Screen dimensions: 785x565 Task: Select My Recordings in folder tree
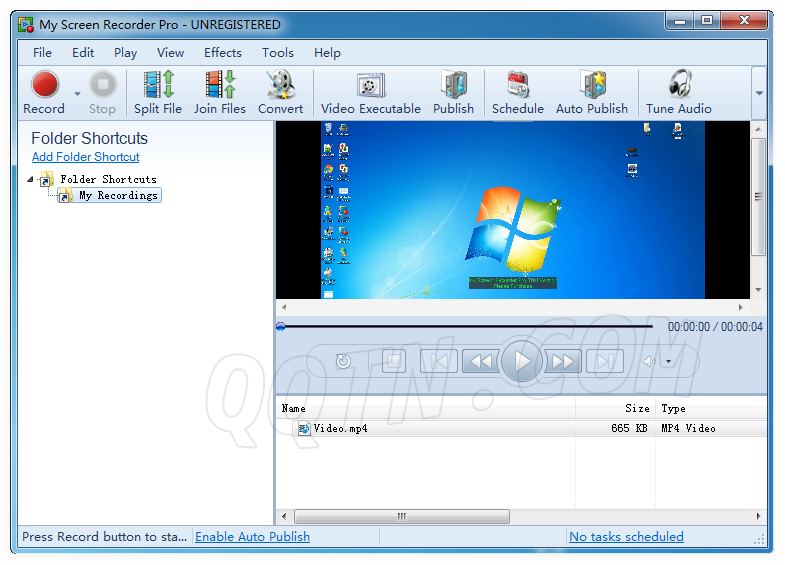[x=118, y=196]
